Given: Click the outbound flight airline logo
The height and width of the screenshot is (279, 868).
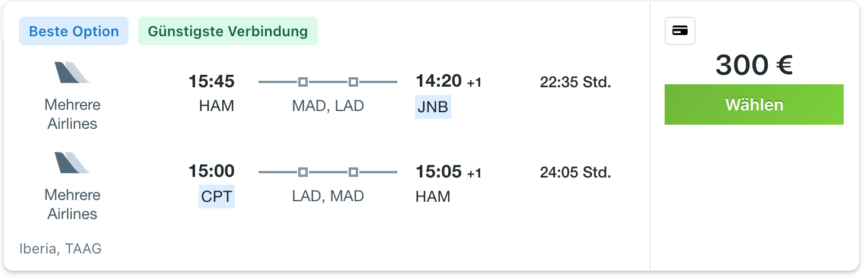Looking at the screenshot, I should pyautogui.click(x=72, y=72).
